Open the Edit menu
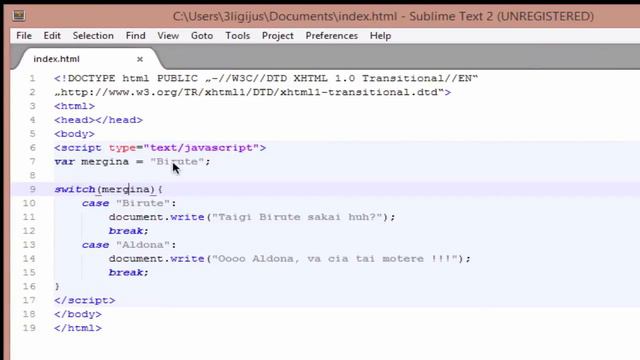Screen dimensions: 640x360 (x=52, y=36)
